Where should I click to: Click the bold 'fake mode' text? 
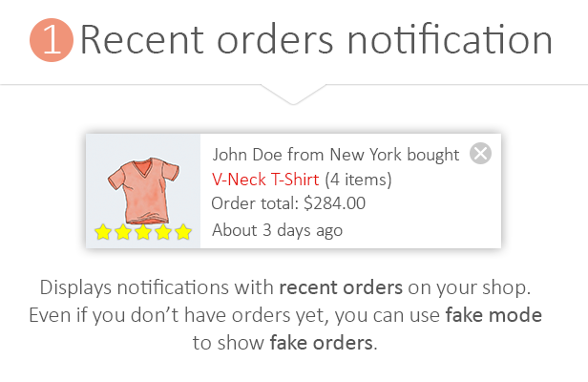(493, 315)
